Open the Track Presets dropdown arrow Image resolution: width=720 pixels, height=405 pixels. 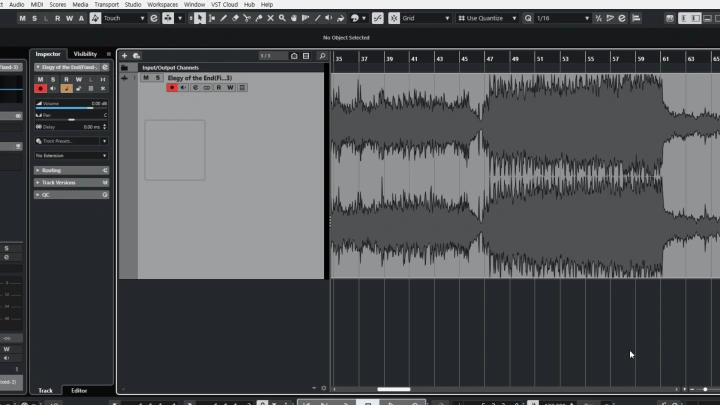coord(104,141)
